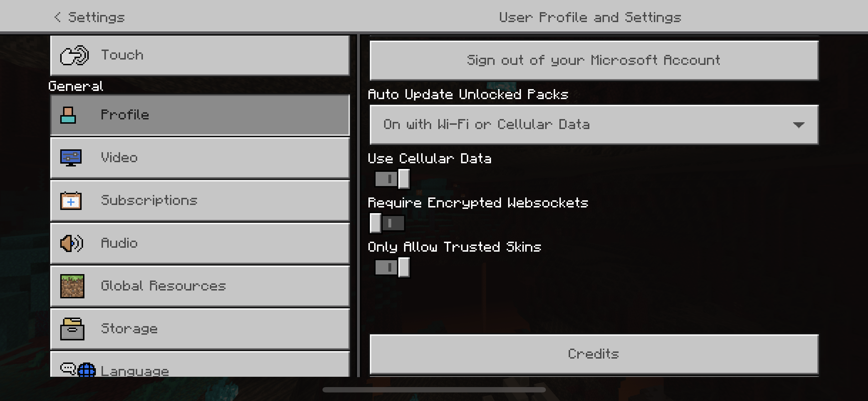
Task: Sign out of your Microsoft Account
Action: [594, 60]
